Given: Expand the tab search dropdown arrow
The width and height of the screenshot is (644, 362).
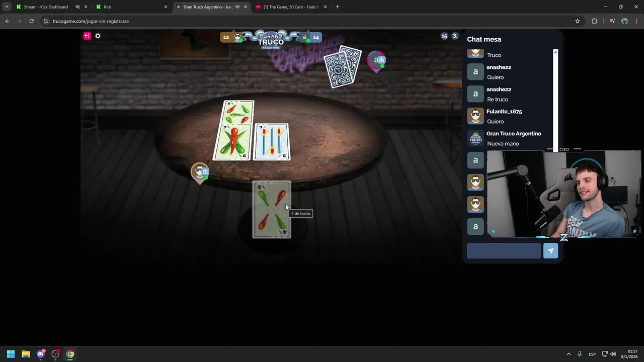Looking at the screenshot, I should point(6,7).
